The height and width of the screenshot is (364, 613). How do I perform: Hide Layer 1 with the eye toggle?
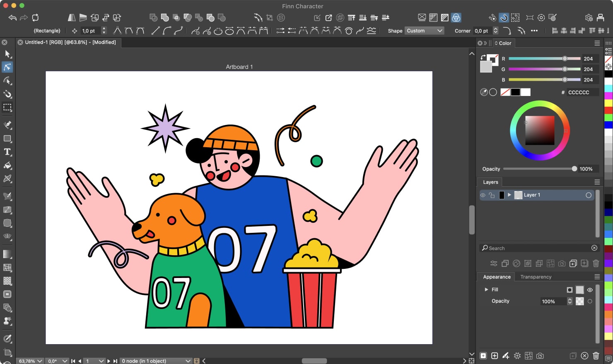tap(483, 195)
